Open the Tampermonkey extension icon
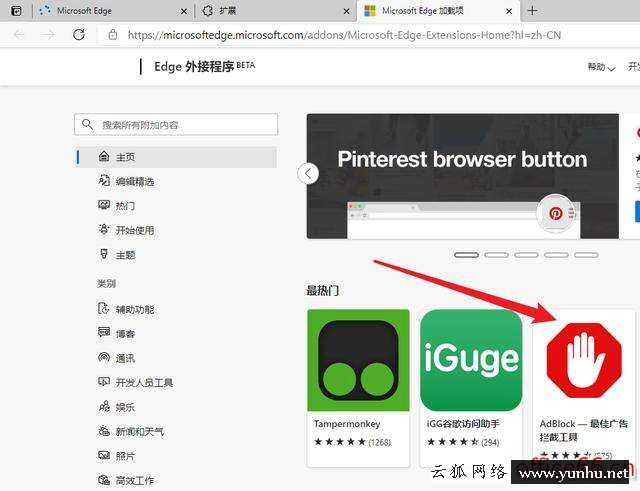This screenshot has width=640, height=491. [x=358, y=360]
